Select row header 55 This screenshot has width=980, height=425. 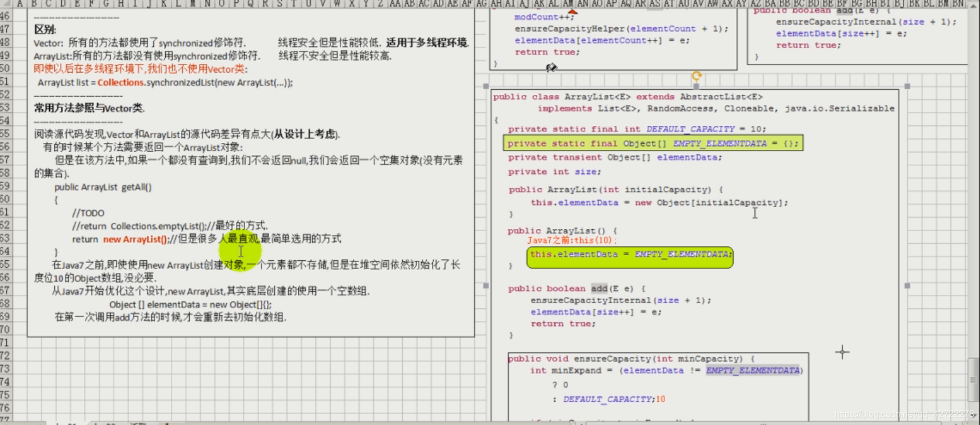(5, 133)
